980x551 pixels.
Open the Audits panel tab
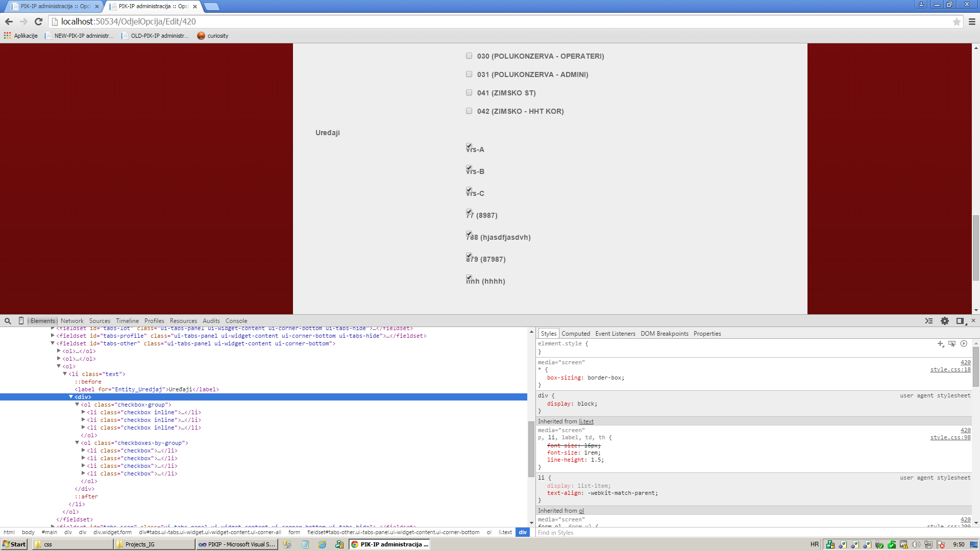pyautogui.click(x=211, y=321)
